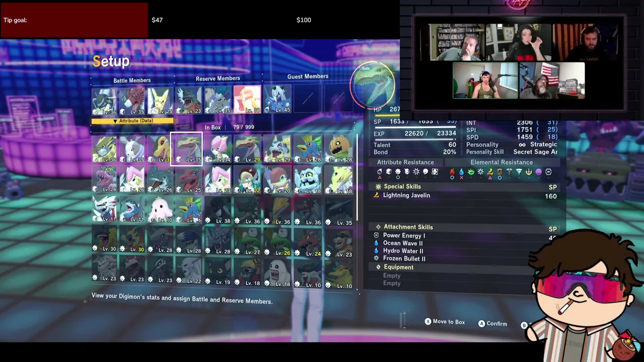Click the fire elemental resistance icon
The width and height of the screenshot is (644, 362).
click(452, 172)
